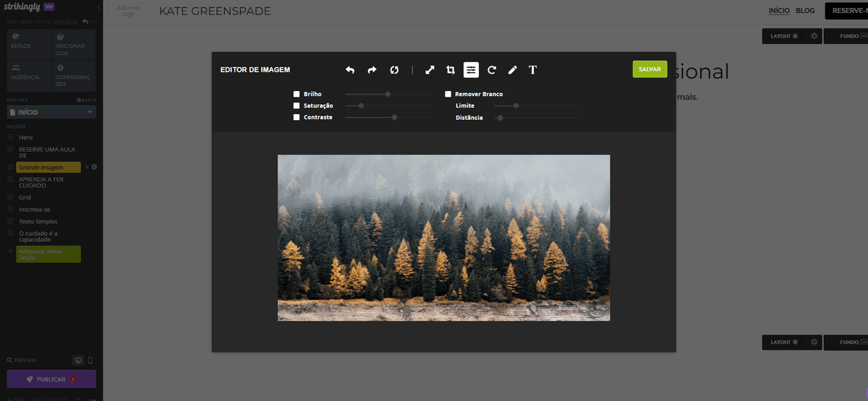This screenshot has width=868, height=401.
Task: Select the Grande imagem section
Action: pyautogui.click(x=48, y=167)
